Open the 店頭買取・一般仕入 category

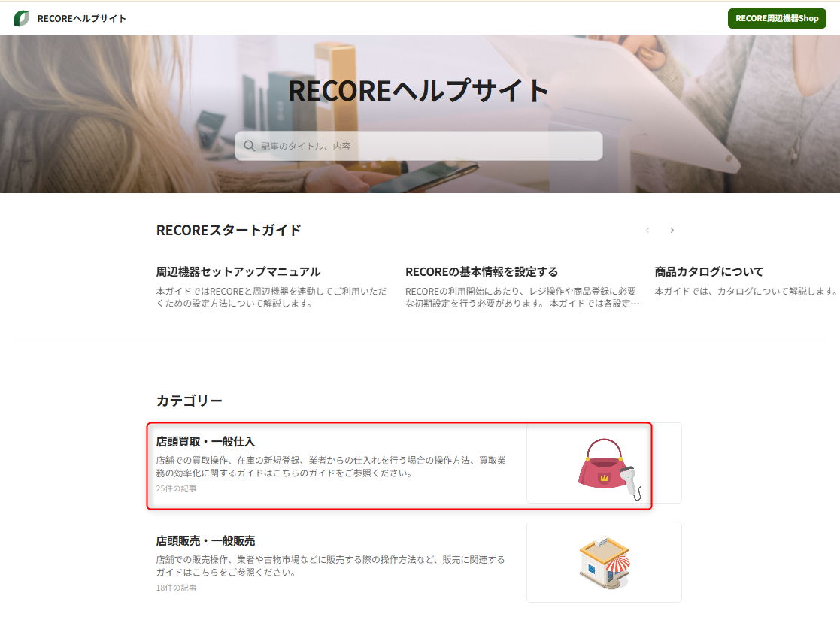pos(205,441)
